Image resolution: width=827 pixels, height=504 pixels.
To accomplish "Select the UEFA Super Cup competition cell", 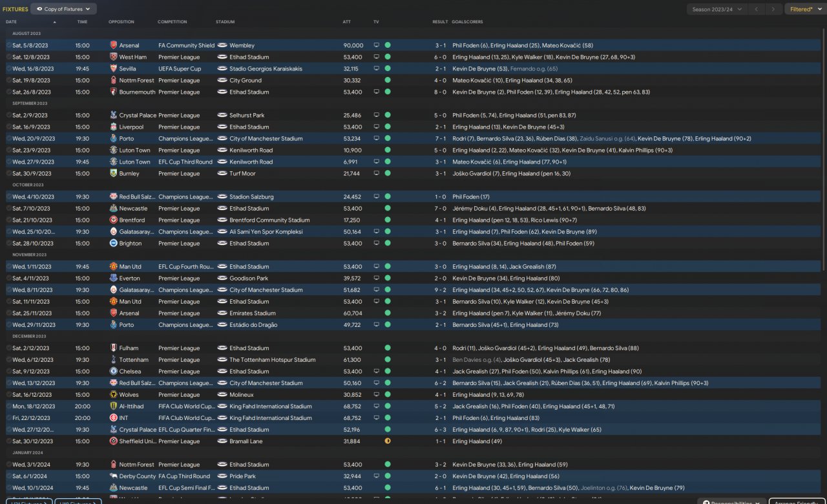I will coord(180,69).
